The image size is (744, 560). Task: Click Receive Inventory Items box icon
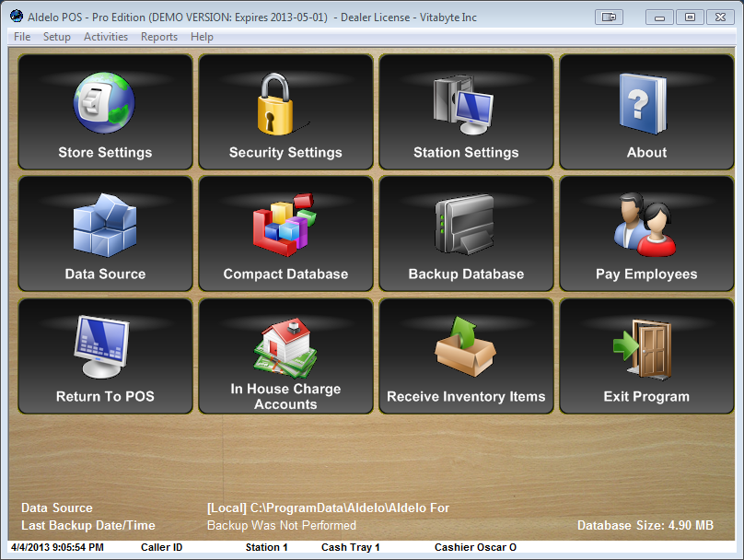[x=465, y=346]
